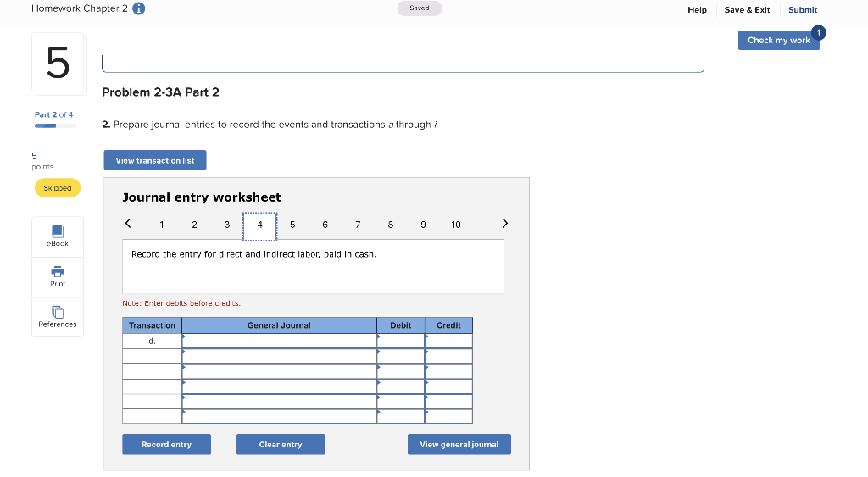868x477 pixels.
Task: Open General Journal dropdown in fourth row
Action: pyautogui.click(x=279, y=386)
